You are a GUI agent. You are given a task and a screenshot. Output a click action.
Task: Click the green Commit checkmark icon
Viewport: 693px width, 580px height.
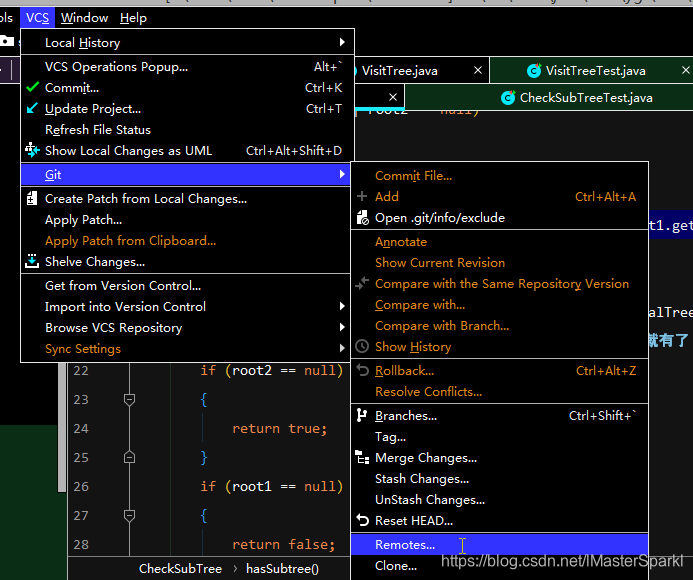pyautogui.click(x=32, y=87)
